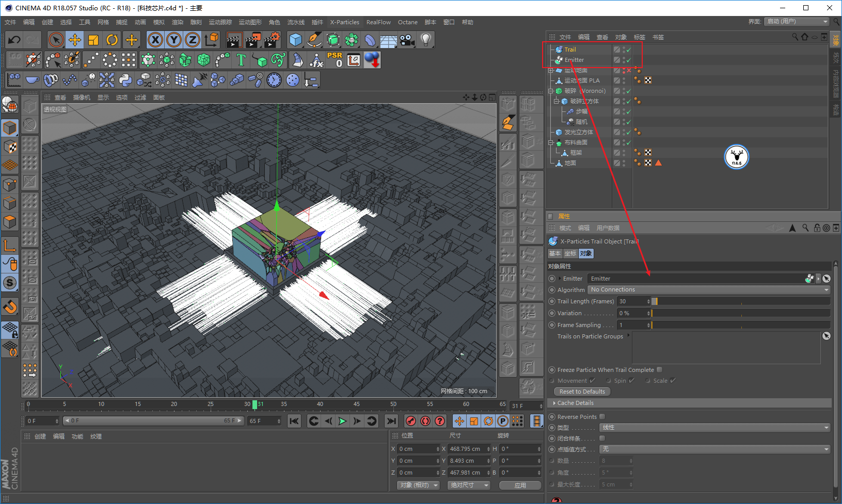Select the Move tool
Viewport: 842px width, 504px height.
point(75,40)
